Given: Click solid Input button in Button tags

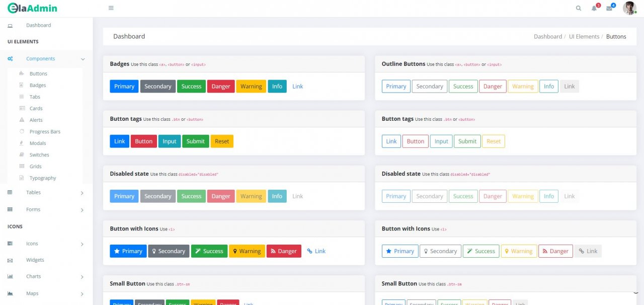Looking at the screenshot, I should point(170,141).
